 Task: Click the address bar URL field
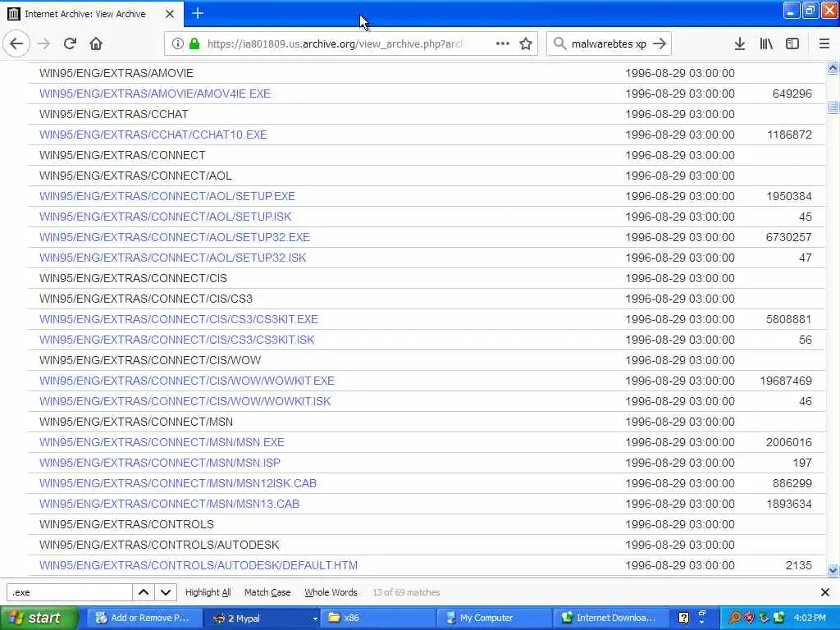pyautogui.click(x=335, y=44)
